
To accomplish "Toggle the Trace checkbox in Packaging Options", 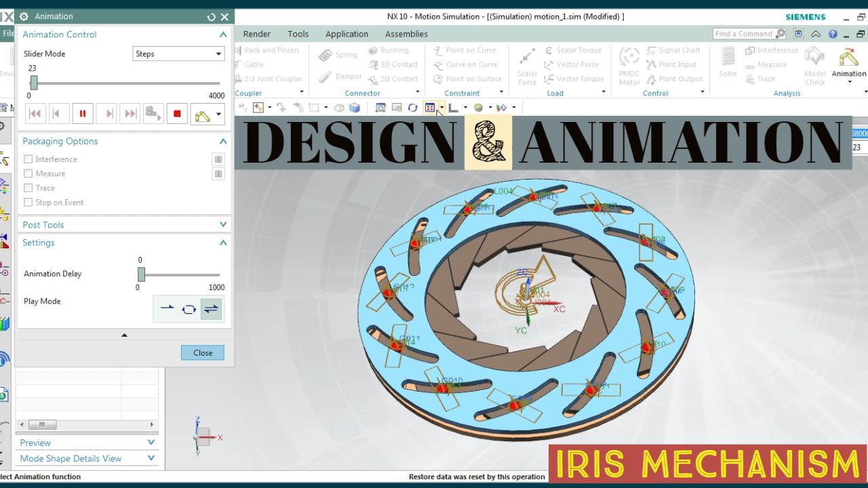I will pos(28,188).
